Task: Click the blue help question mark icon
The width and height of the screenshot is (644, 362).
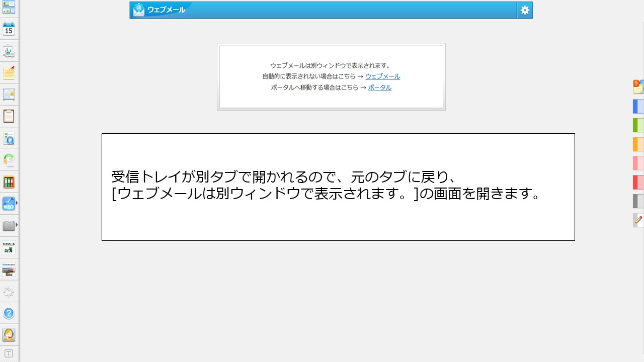Action: 9,313
